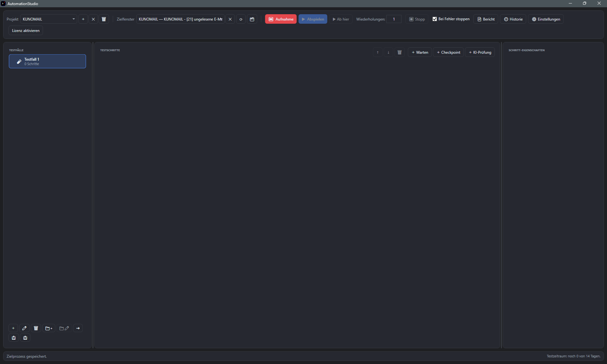Delete test case with bottom-left trash icon
Screen dimensions: 607x364
point(36,328)
